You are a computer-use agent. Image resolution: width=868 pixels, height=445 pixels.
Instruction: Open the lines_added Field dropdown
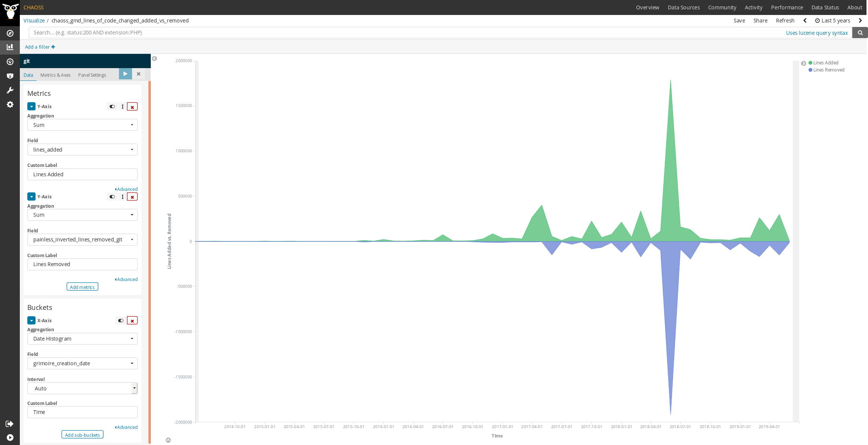82,150
